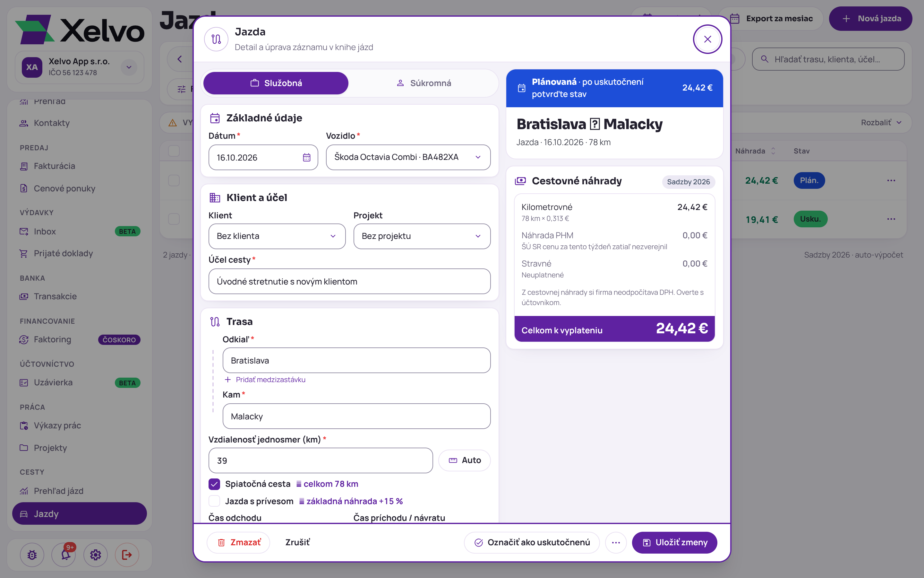Click the bug report icon at sidebar bottom
The image size is (924, 578).
pyautogui.click(x=32, y=555)
